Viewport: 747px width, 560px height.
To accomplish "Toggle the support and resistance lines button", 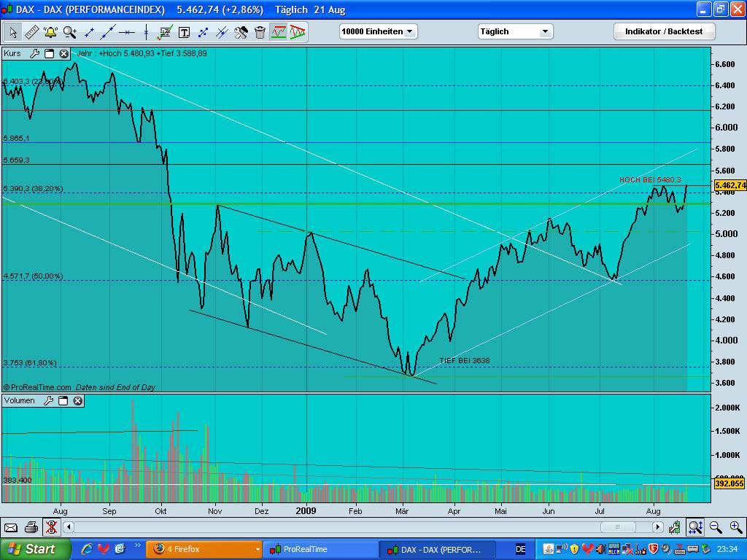I will 279,32.
